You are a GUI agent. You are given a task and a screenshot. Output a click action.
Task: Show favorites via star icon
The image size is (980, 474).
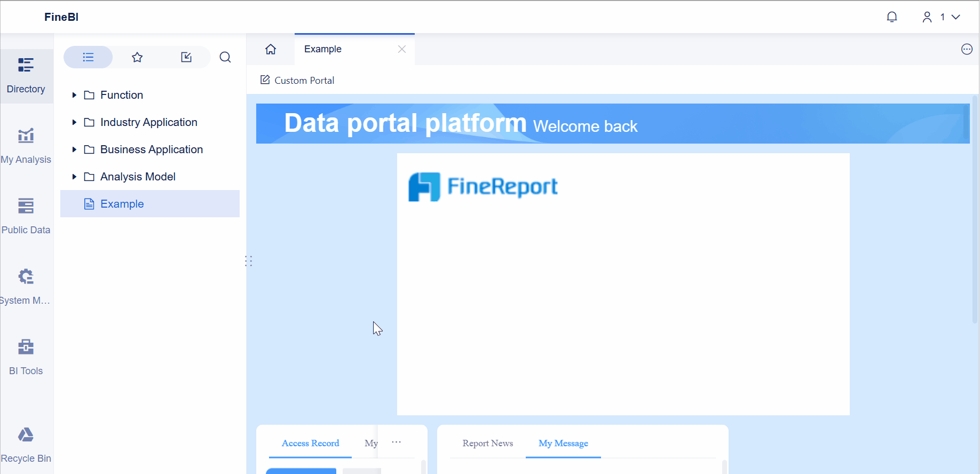coord(137,57)
